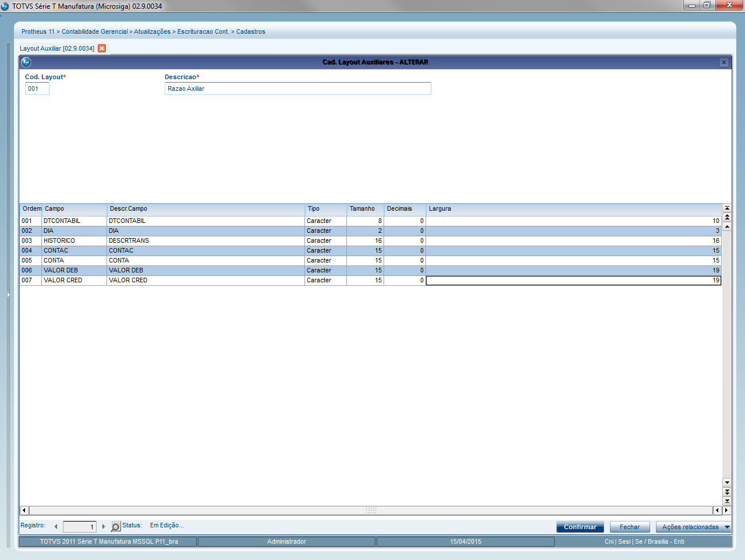The height and width of the screenshot is (560, 745).
Task: Click the right arrow at the scrollbar's end
Action: (726, 511)
